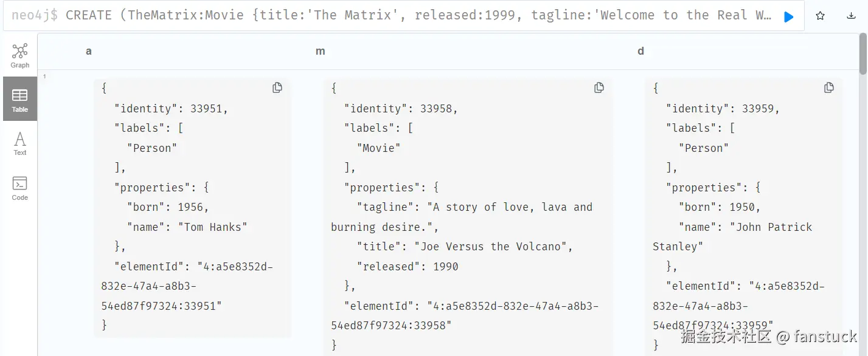The image size is (868, 356).
Task: Select the Table view tab
Action: point(20,99)
